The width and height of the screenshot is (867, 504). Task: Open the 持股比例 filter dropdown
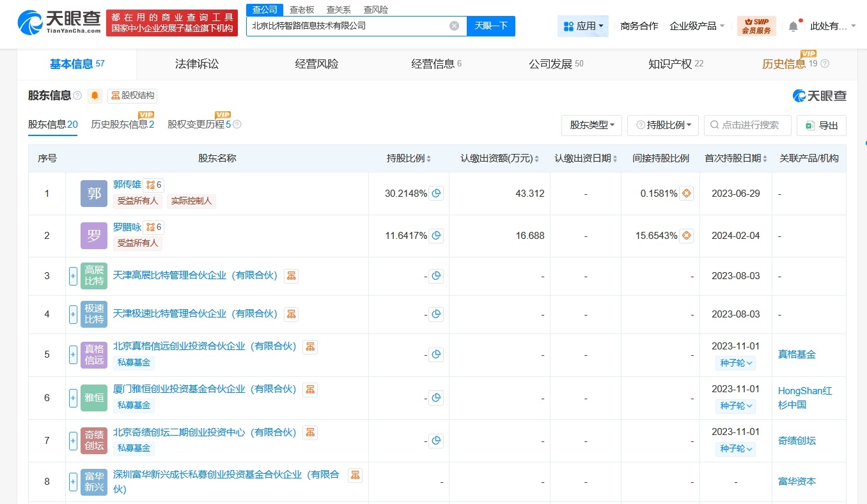662,125
